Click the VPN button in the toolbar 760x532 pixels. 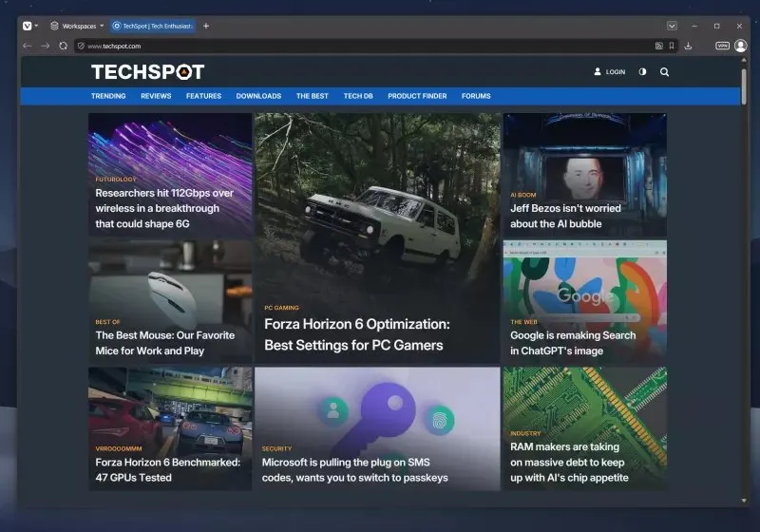(722, 46)
